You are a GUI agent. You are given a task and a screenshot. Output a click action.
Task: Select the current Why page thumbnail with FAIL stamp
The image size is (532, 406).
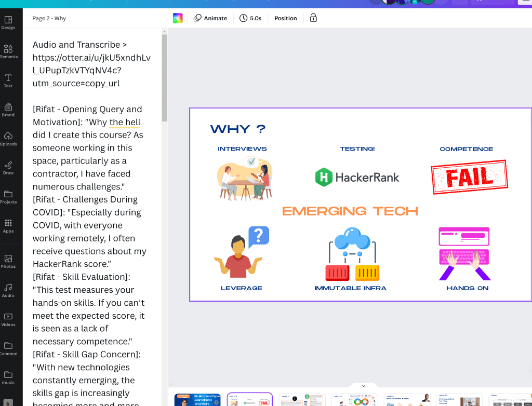click(250, 400)
